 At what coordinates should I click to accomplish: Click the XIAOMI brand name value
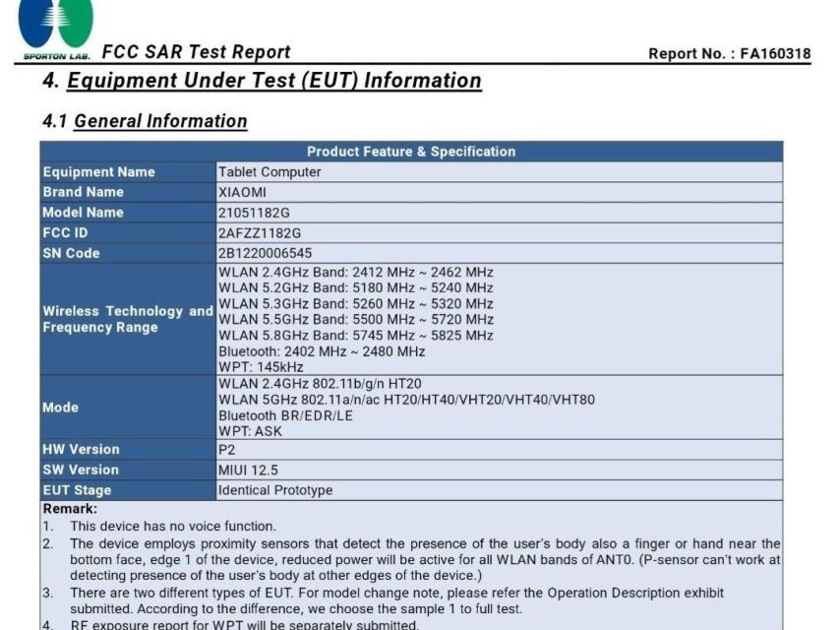tap(242, 192)
